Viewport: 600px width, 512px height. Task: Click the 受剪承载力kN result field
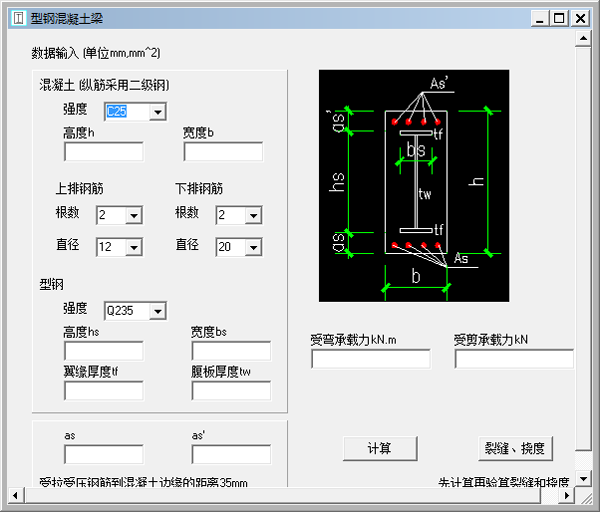pos(514,359)
